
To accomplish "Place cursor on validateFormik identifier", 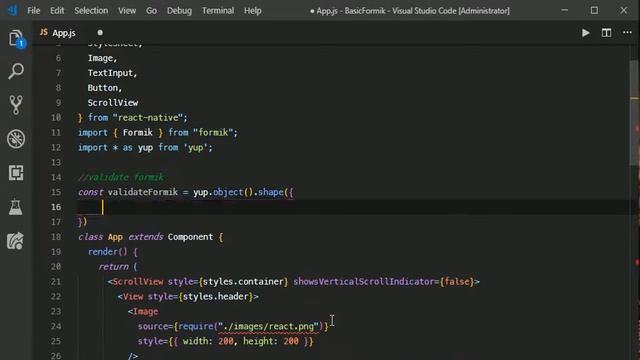I will pos(143,192).
